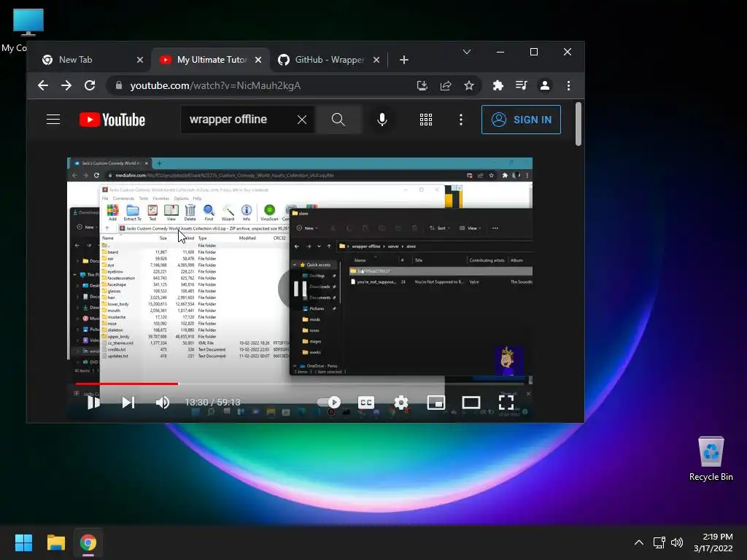Open Windows Start menu
The width and height of the screenshot is (747, 560).
click(x=23, y=542)
